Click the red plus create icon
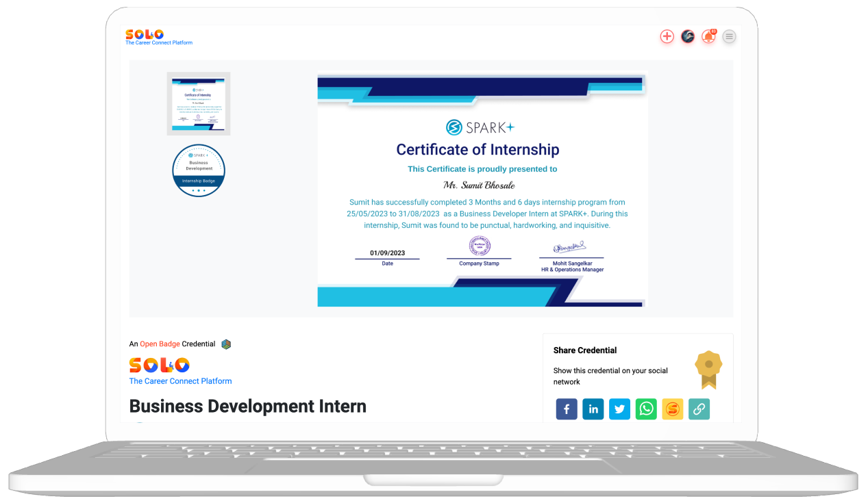The image size is (868, 501). 667,36
